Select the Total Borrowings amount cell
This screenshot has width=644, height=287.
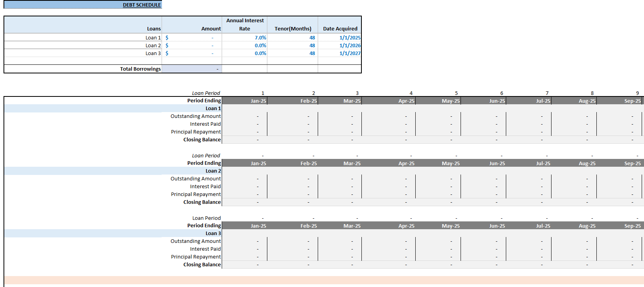[192, 69]
